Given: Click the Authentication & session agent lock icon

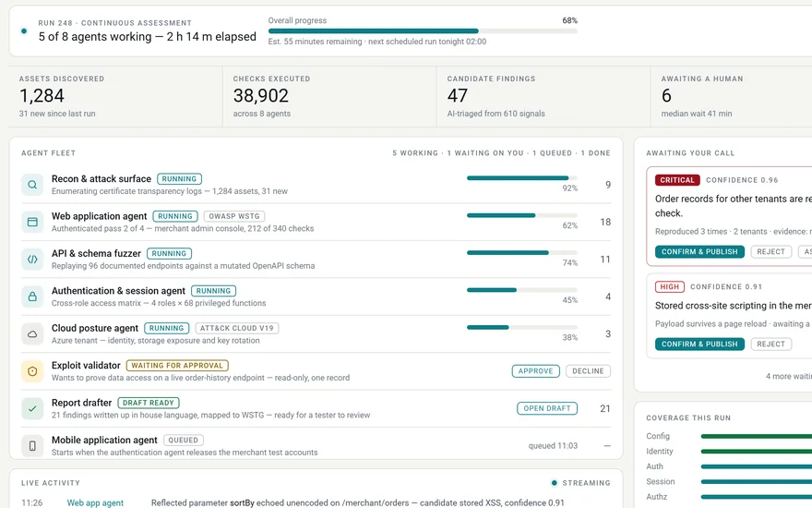Looking at the screenshot, I should click(x=32, y=296).
